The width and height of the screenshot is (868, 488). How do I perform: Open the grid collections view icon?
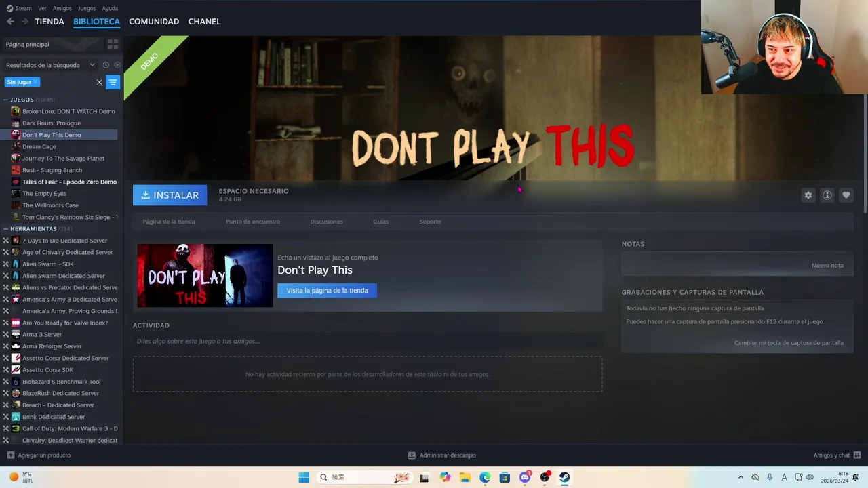click(x=113, y=44)
